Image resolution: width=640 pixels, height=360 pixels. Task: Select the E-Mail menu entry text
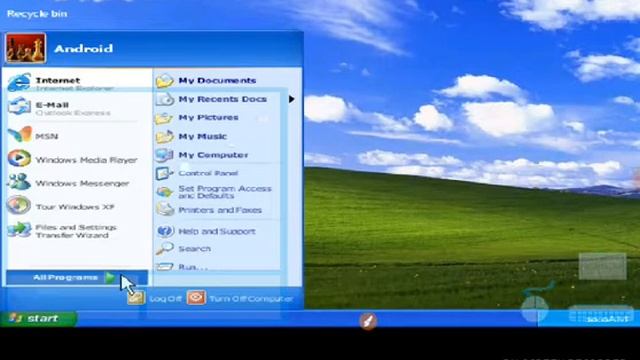(x=52, y=105)
